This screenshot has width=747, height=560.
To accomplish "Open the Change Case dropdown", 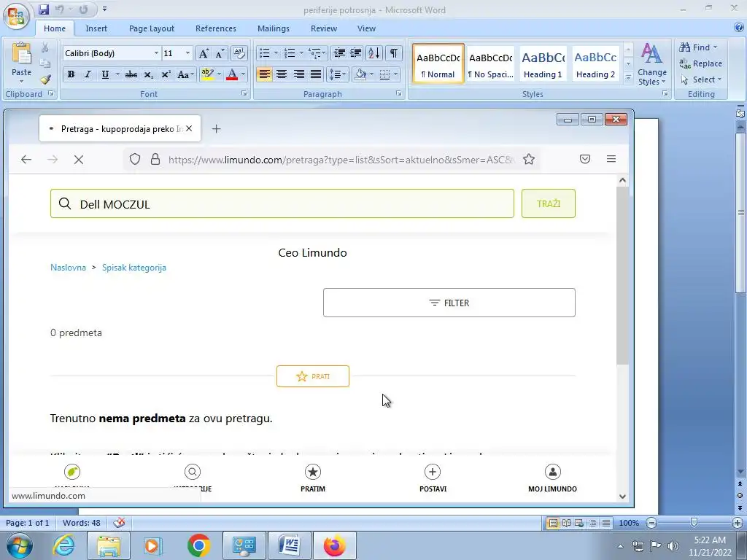I will [185, 74].
